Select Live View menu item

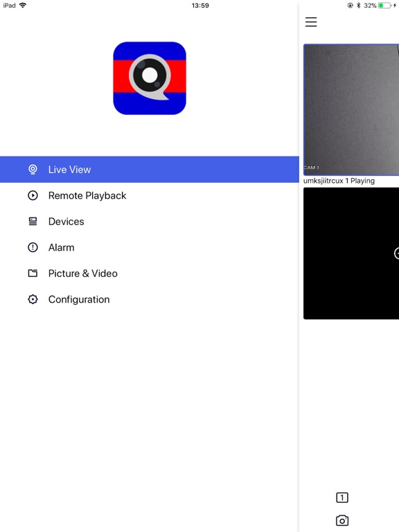150,169
